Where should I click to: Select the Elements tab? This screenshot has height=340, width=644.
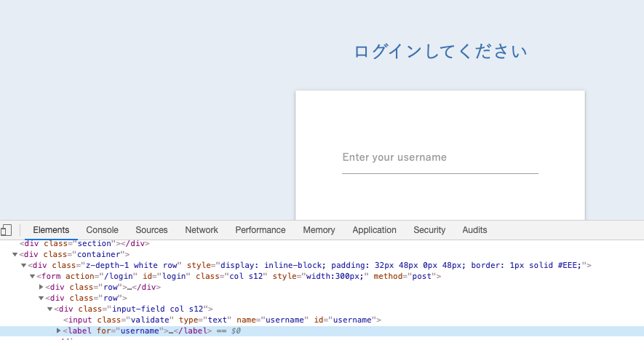(x=51, y=230)
